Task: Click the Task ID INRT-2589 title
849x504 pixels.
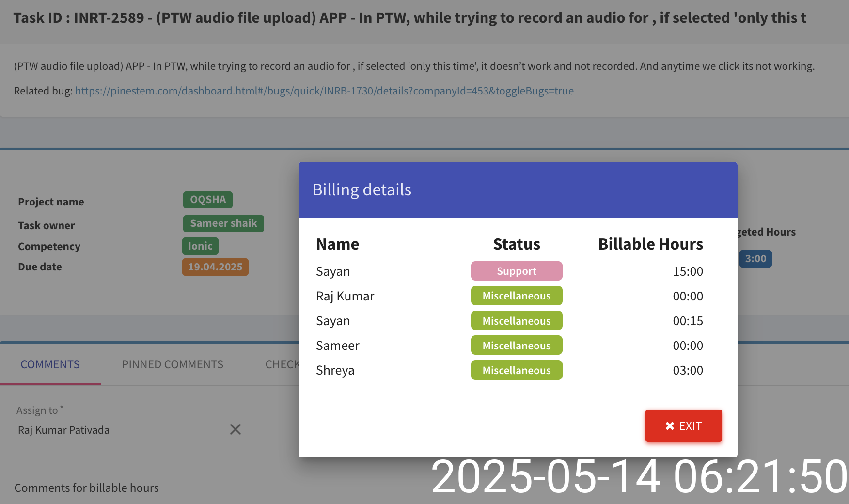Action: [x=409, y=18]
